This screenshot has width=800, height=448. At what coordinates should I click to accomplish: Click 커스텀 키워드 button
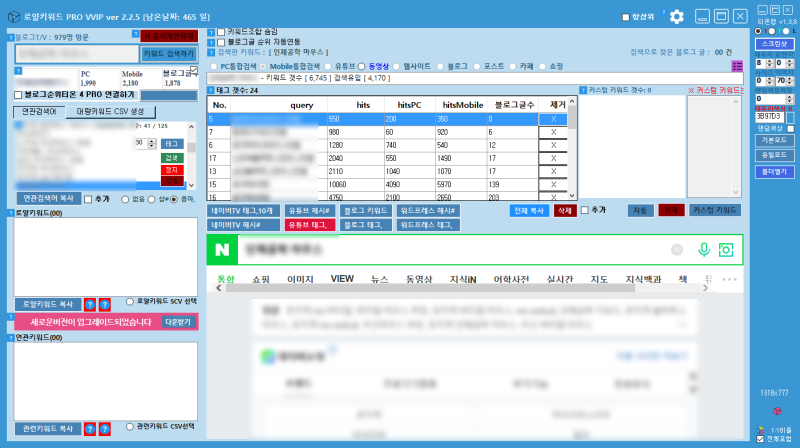point(714,210)
